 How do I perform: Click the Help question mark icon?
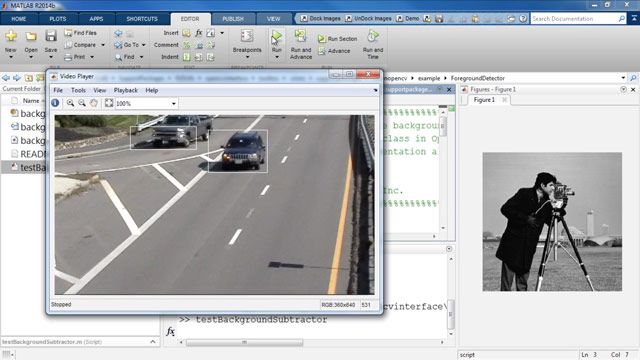(523, 19)
